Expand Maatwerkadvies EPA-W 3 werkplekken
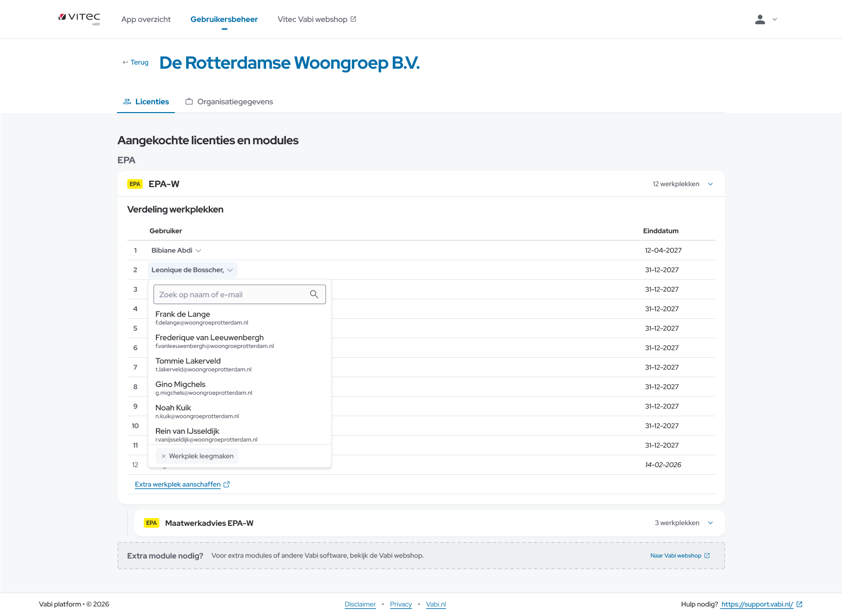 point(710,523)
